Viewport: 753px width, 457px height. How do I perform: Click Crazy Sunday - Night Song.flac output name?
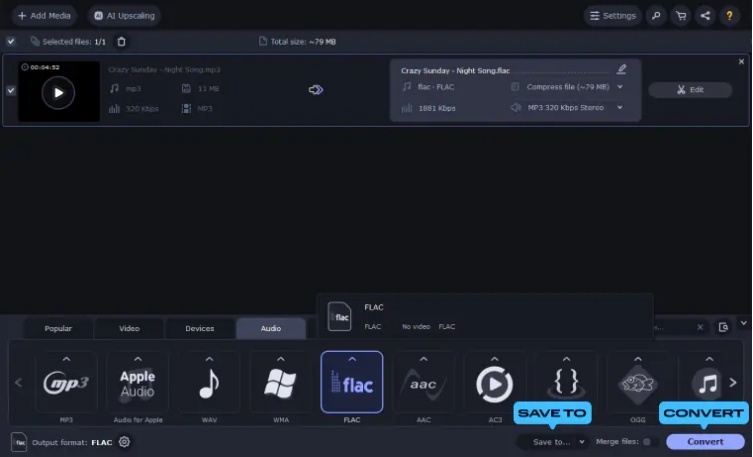tap(455, 71)
